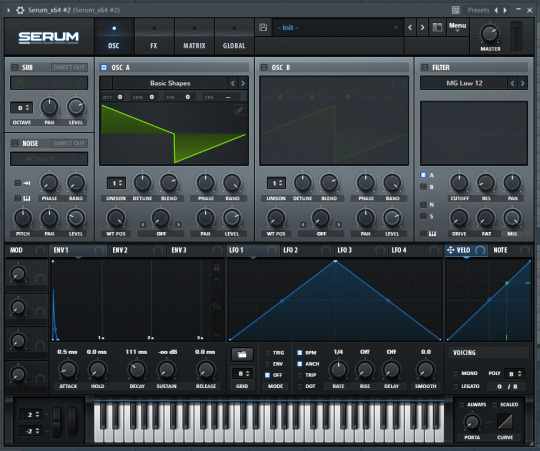
Task: Click the pitch bend wheel
Action: [56, 421]
